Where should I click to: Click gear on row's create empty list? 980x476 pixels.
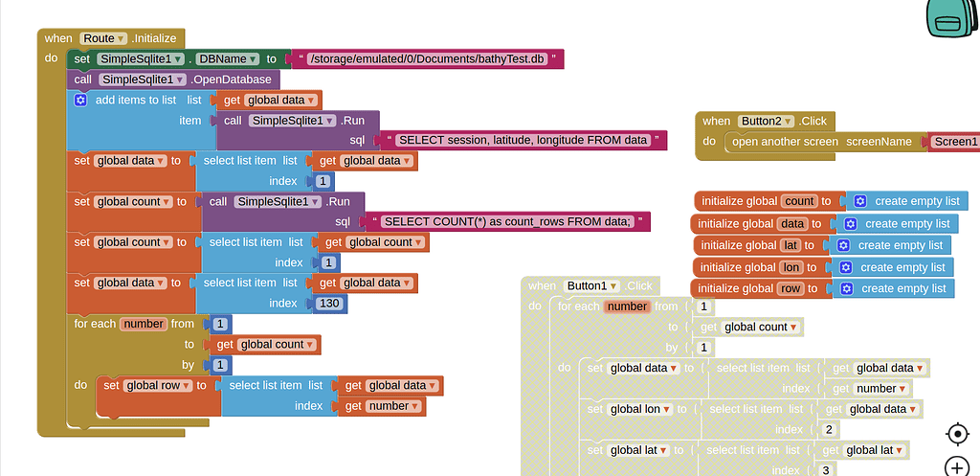(x=847, y=288)
